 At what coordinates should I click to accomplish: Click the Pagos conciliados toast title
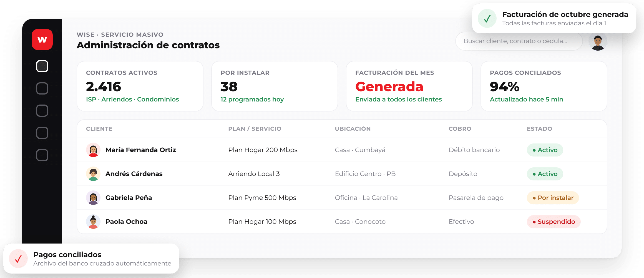click(67, 255)
